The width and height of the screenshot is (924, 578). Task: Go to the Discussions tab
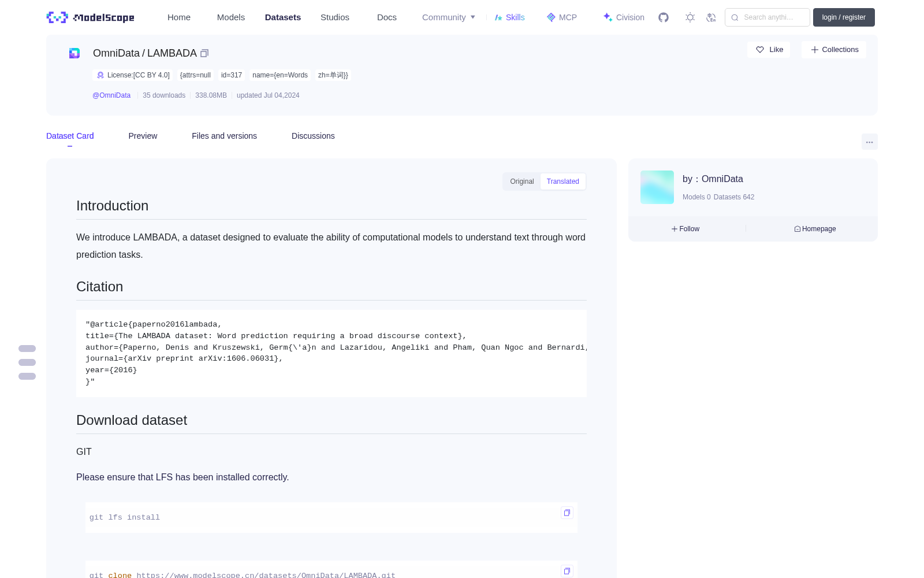(313, 136)
